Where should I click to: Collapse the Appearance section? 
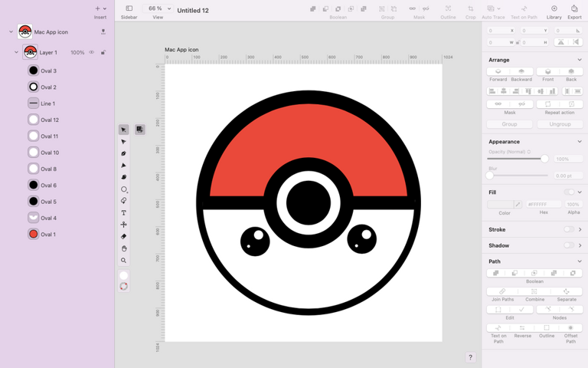(580, 142)
